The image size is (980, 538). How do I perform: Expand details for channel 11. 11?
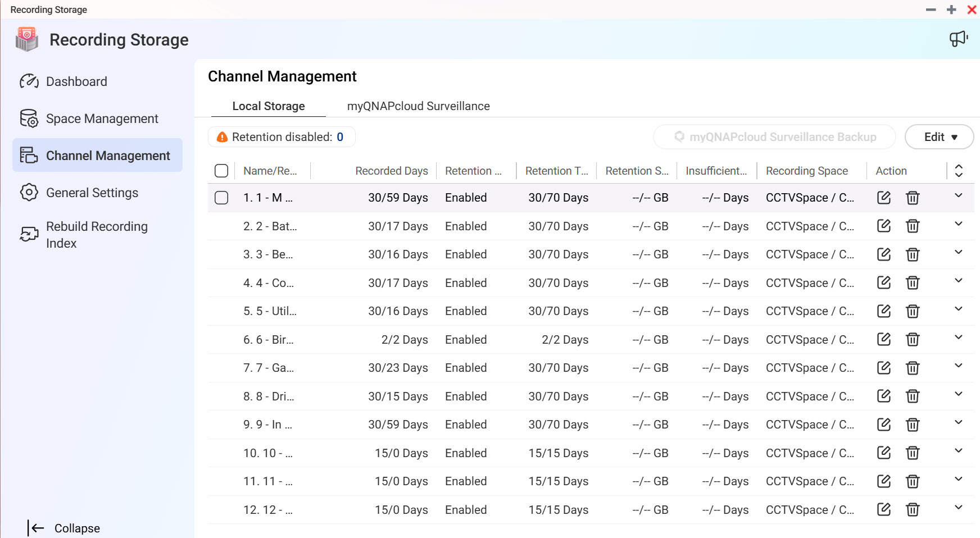pyautogui.click(x=959, y=479)
